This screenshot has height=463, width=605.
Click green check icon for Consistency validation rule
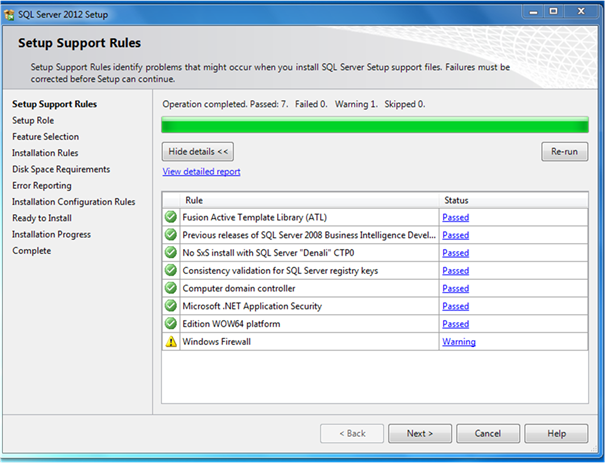click(x=171, y=270)
